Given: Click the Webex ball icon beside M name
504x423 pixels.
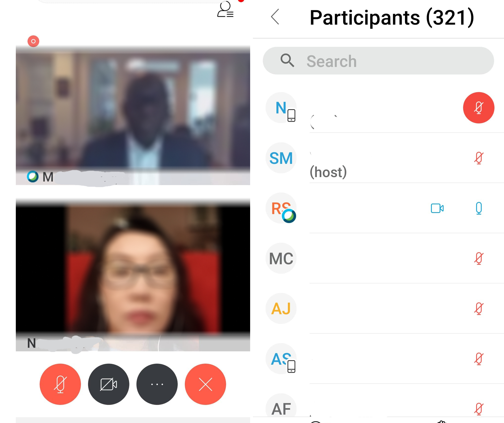Looking at the screenshot, I should tap(33, 177).
